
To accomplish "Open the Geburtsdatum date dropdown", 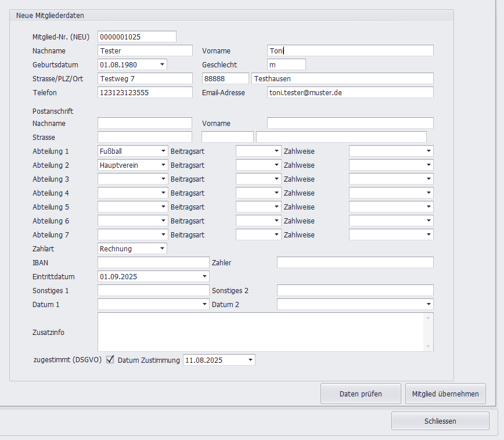I will [162, 64].
